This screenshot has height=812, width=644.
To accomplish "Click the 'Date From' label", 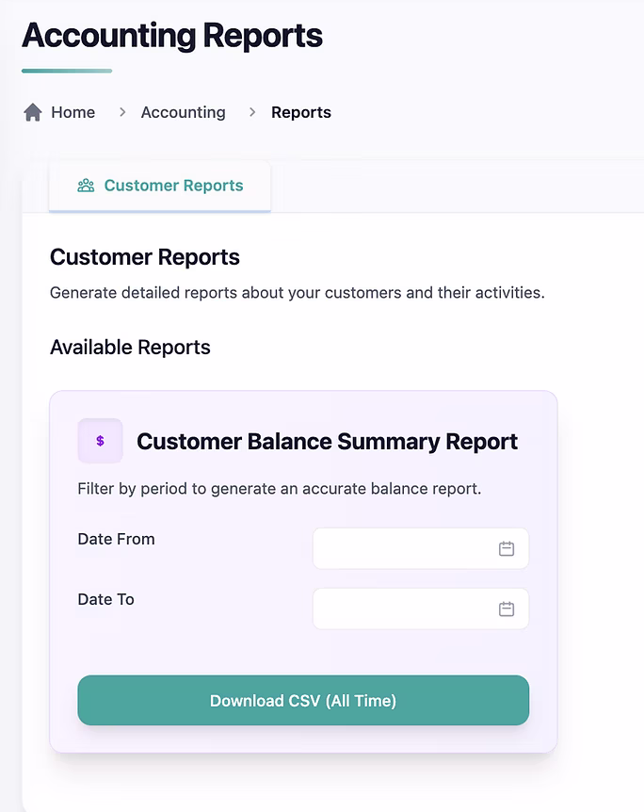I will [x=116, y=539].
